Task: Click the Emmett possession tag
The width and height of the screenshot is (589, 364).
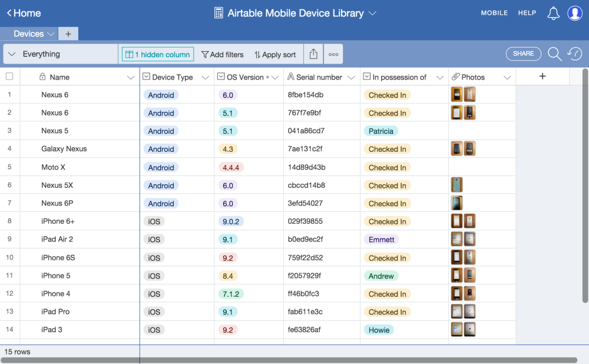Action: [x=381, y=240]
